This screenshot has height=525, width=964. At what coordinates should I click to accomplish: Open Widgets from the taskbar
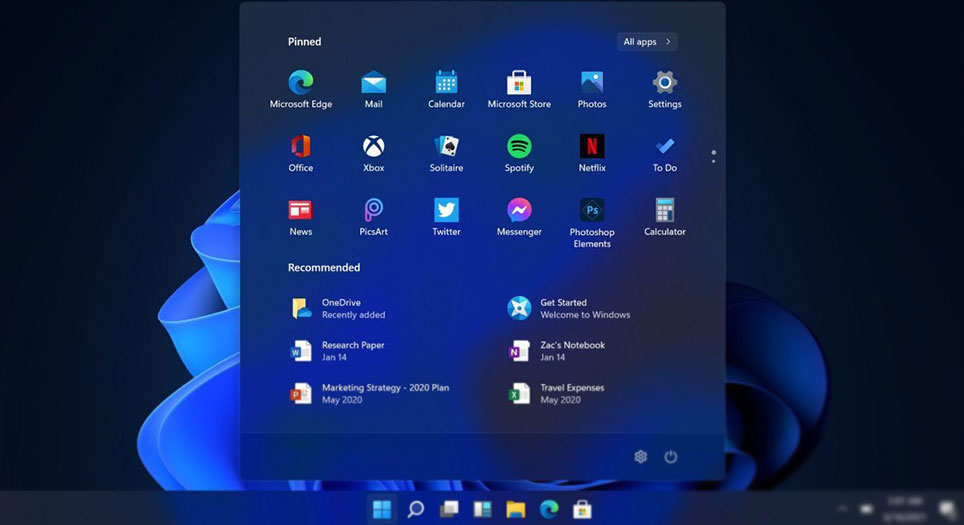482,509
